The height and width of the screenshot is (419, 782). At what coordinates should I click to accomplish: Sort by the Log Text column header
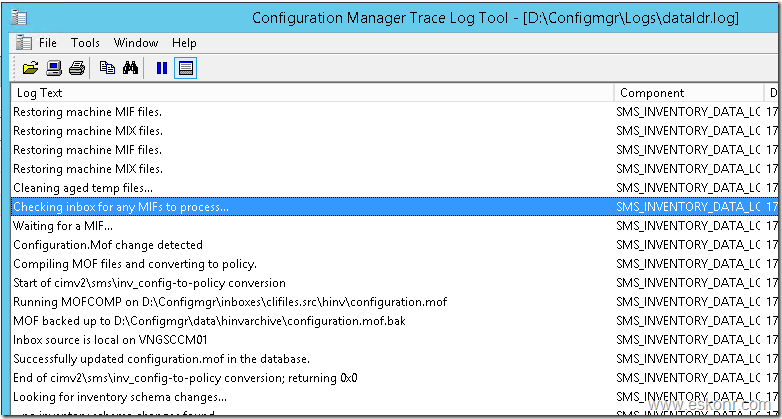pyautogui.click(x=313, y=93)
